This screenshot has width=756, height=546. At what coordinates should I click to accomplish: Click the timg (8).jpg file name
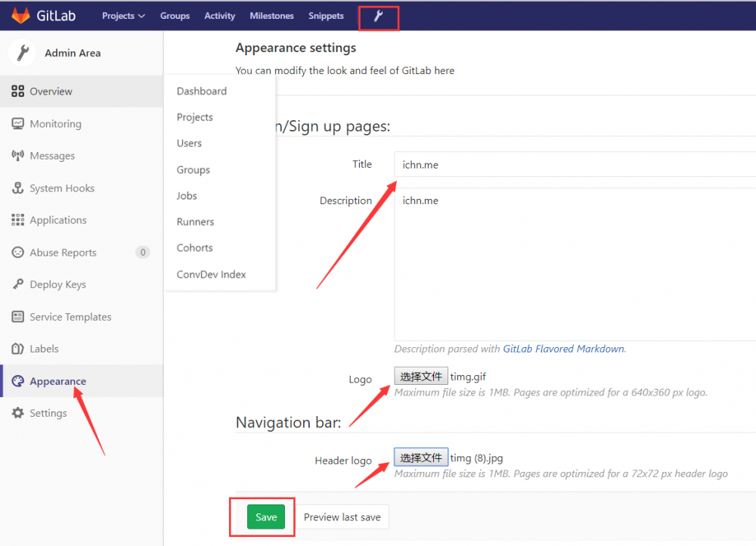(476, 458)
